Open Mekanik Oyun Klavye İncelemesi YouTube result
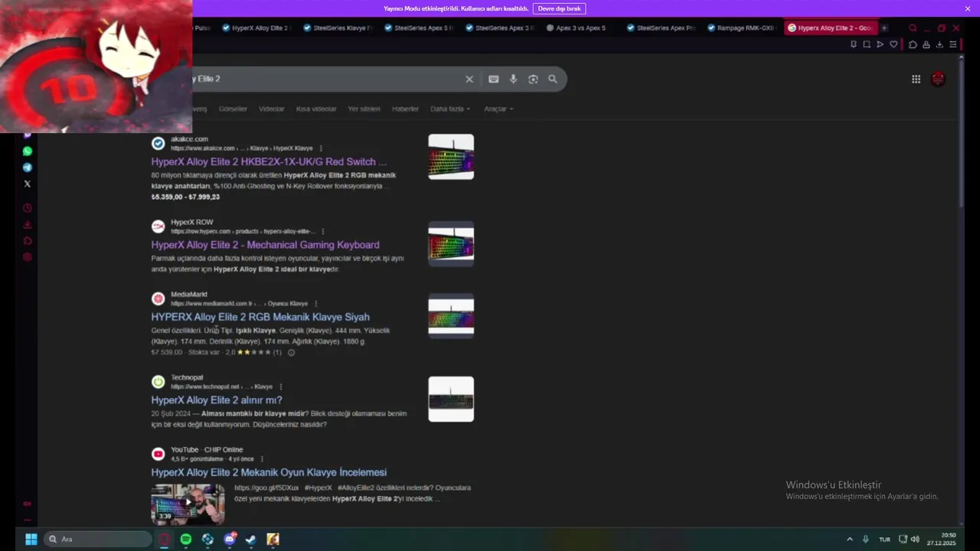This screenshot has height=551, width=980. [x=269, y=473]
